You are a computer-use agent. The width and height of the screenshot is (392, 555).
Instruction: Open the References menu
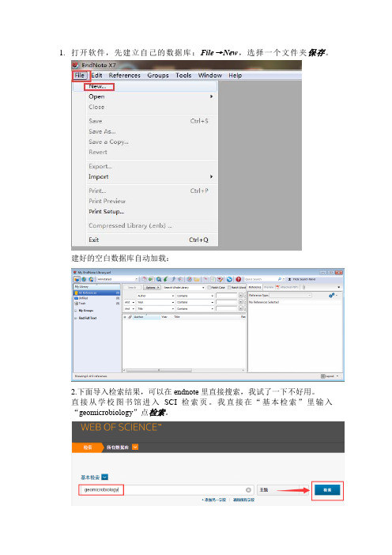point(125,75)
